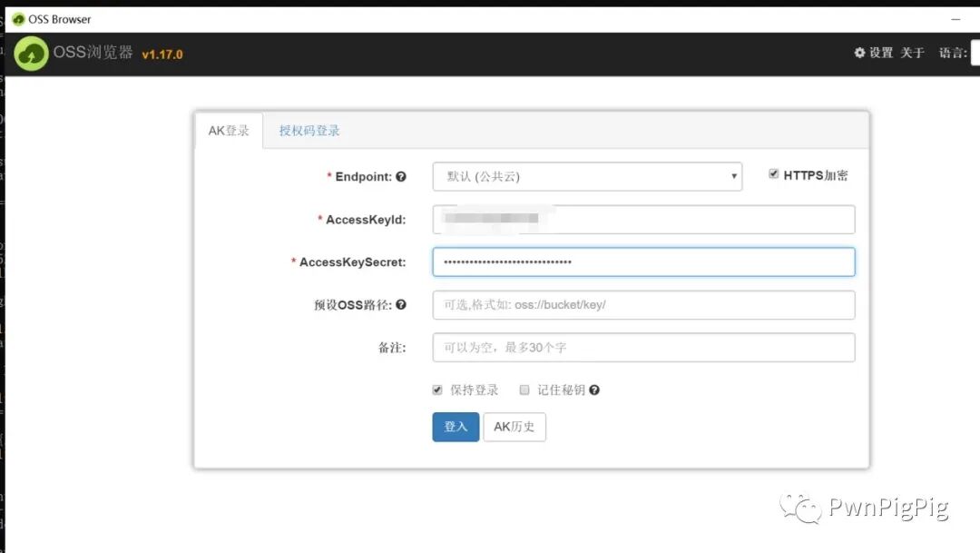Focus the AccessKeyId input field

coord(643,220)
